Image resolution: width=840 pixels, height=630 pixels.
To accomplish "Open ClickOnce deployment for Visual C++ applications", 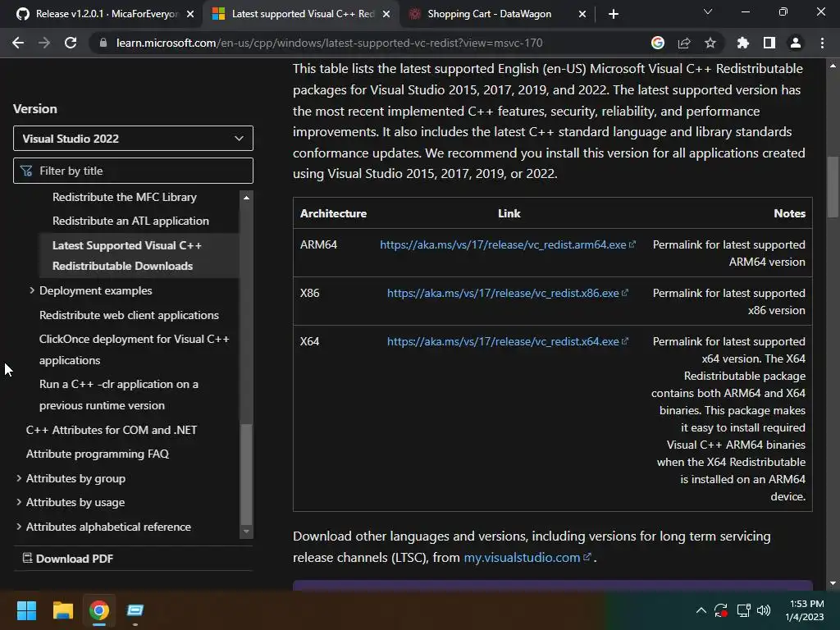I will pyautogui.click(x=134, y=349).
